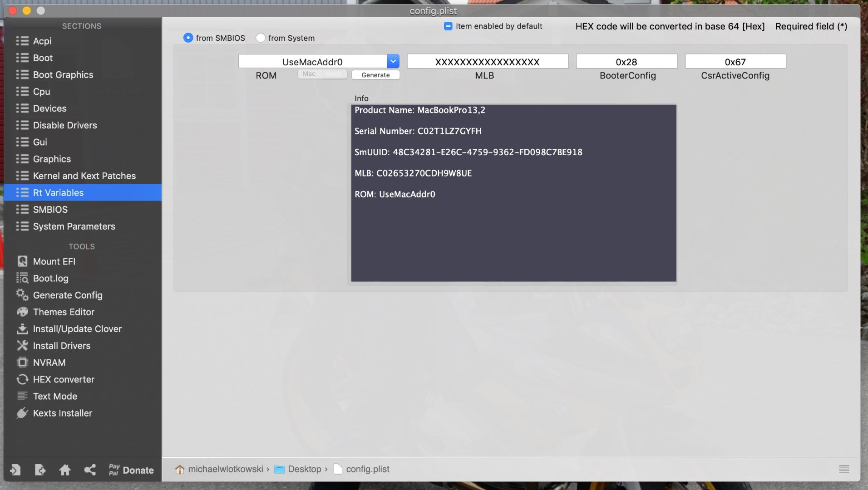Click the Donate label
The image size is (868, 490).
coord(138,470)
